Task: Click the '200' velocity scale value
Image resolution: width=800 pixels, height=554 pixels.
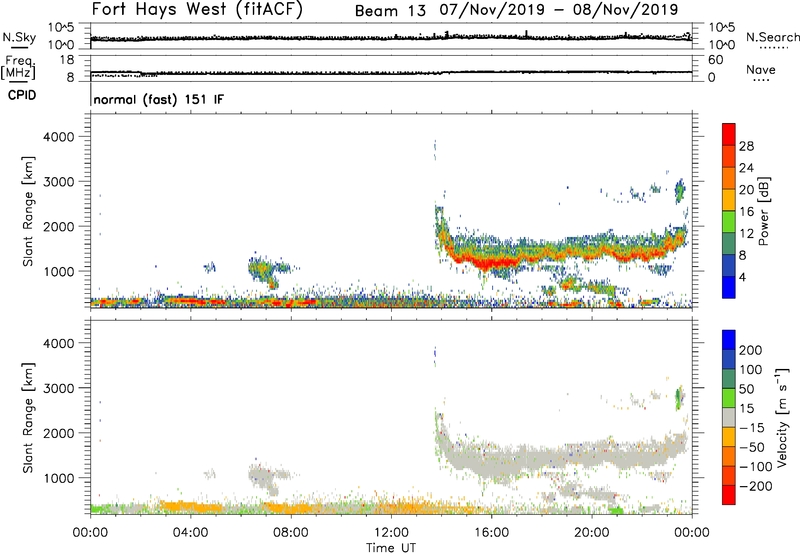Action: tap(751, 350)
